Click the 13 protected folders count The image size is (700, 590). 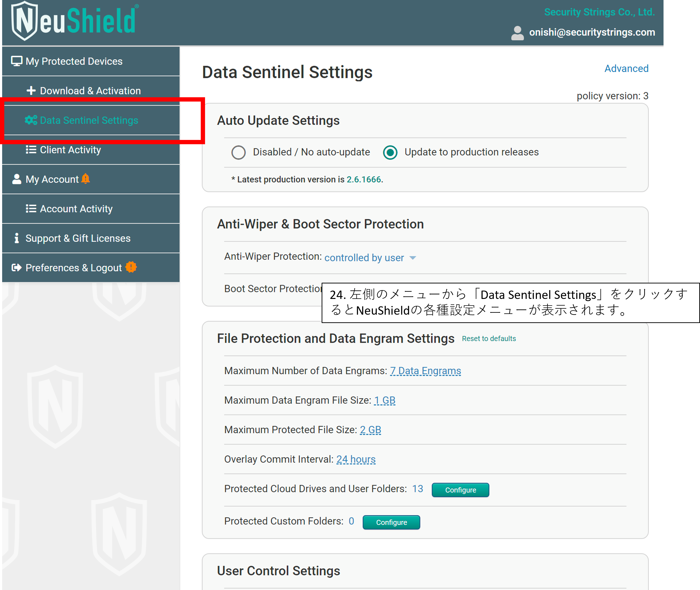(417, 489)
